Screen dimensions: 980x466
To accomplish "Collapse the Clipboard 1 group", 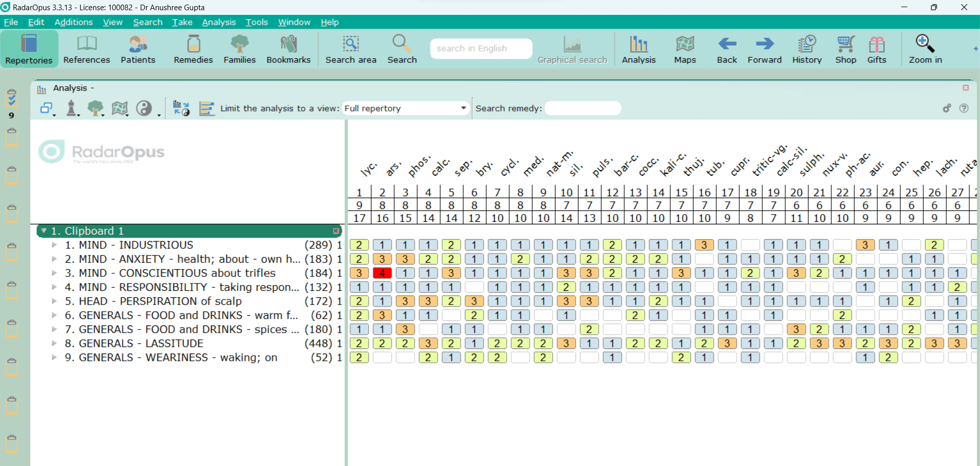I will click(x=44, y=231).
